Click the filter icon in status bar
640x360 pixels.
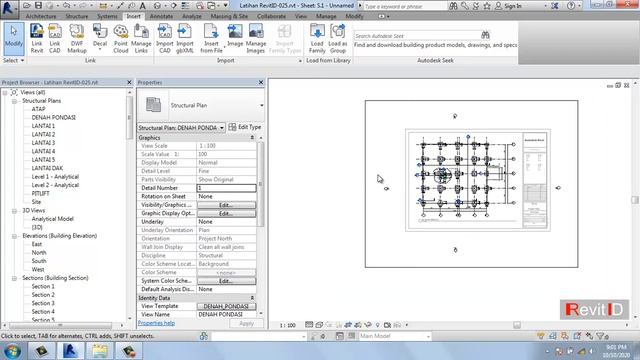[x=601, y=336]
